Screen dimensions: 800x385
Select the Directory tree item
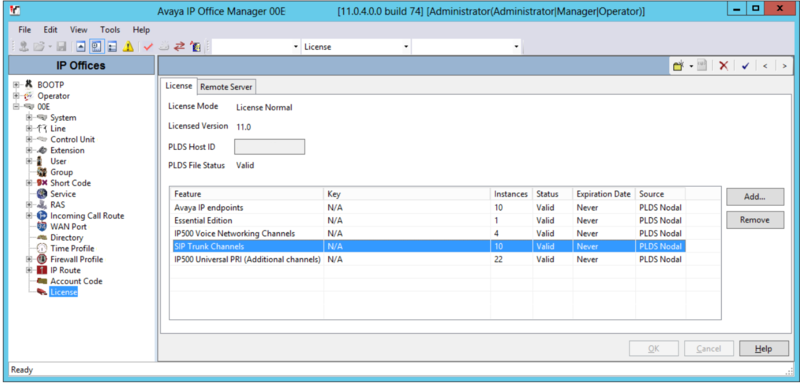[x=66, y=238]
